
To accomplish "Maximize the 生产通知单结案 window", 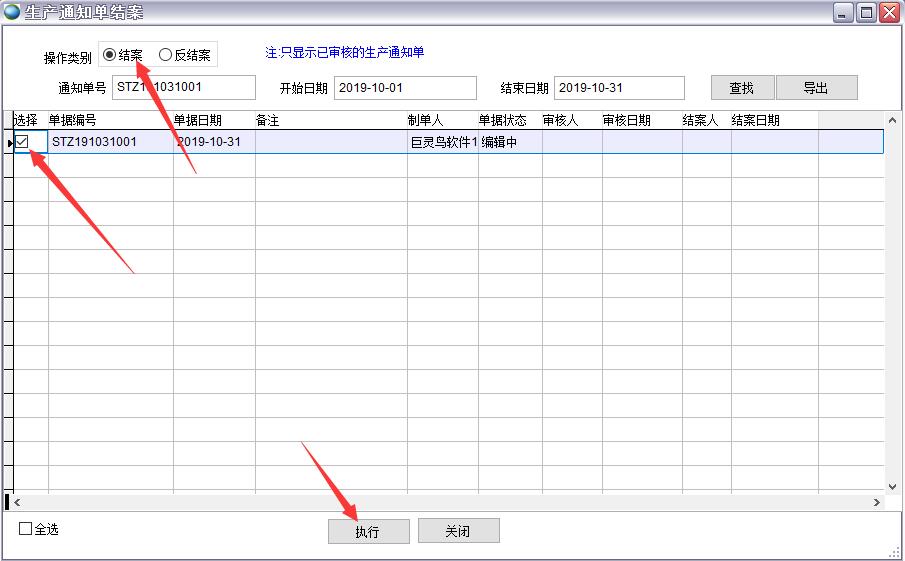I will pyautogui.click(x=866, y=12).
